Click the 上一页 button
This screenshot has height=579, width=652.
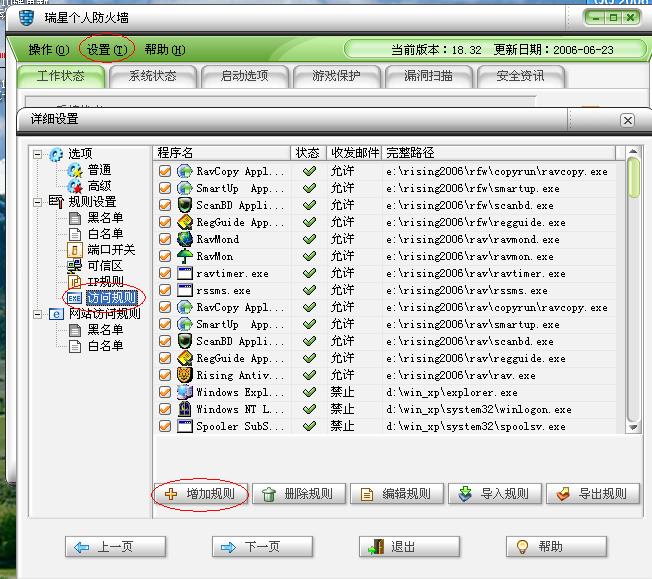[115, 547]
